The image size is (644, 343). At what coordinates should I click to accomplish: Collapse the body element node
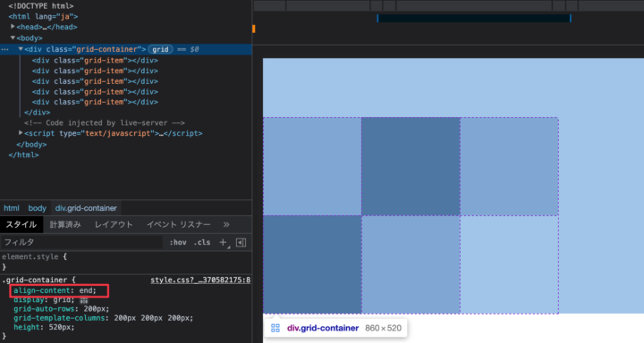click(x=13, y=38)
